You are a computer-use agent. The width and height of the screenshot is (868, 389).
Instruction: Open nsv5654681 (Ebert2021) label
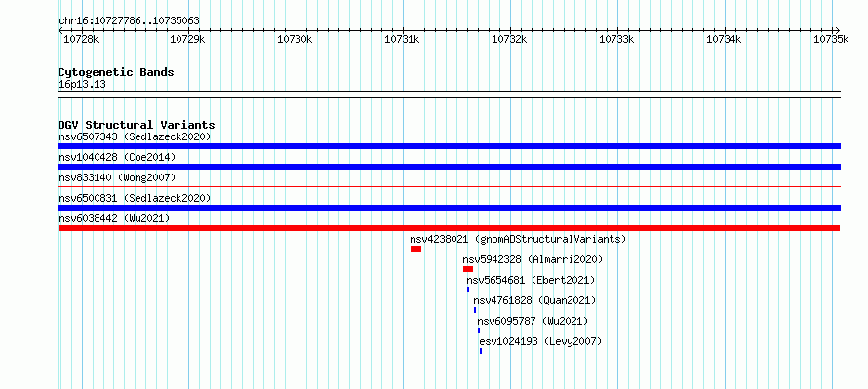click(531, 280)
